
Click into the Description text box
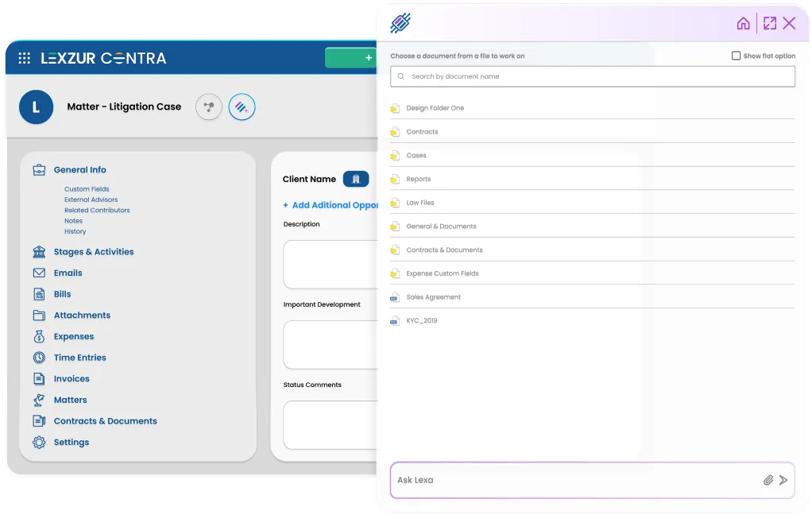(x=331, y=264)
